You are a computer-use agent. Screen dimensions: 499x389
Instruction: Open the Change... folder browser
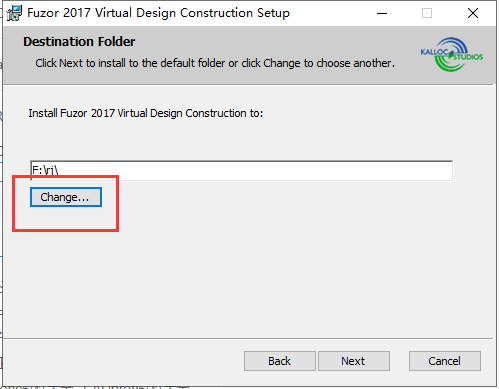pos(66,197)
